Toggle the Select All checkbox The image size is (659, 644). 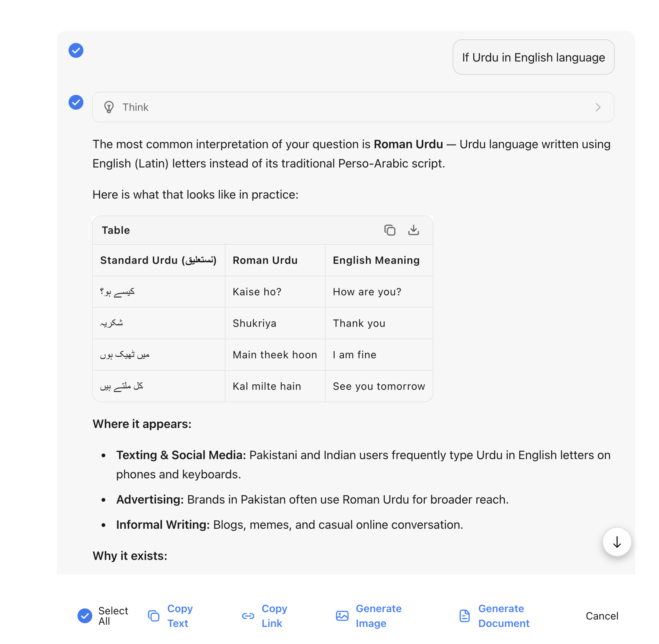85,616
